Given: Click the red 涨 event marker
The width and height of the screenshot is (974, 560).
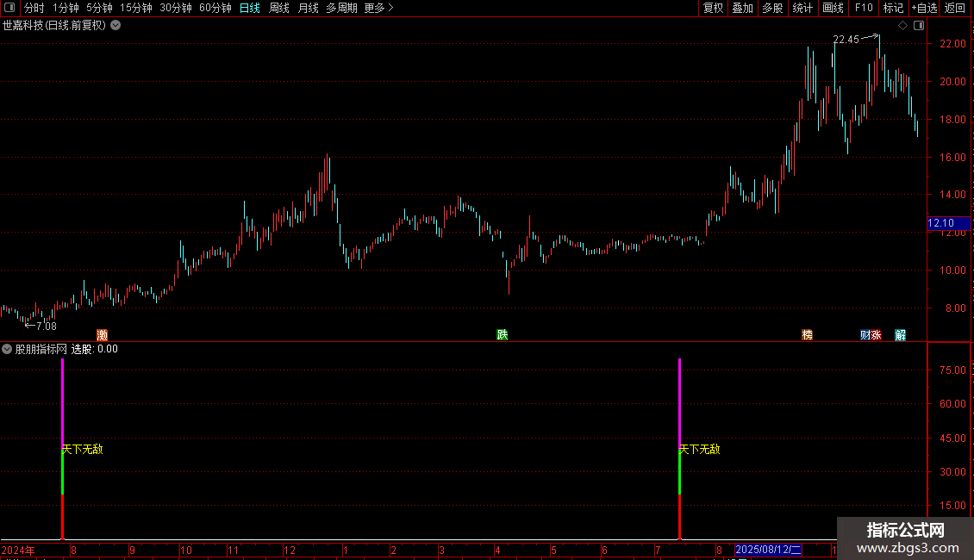Looking at the screenshot, I should click(877, 335).
